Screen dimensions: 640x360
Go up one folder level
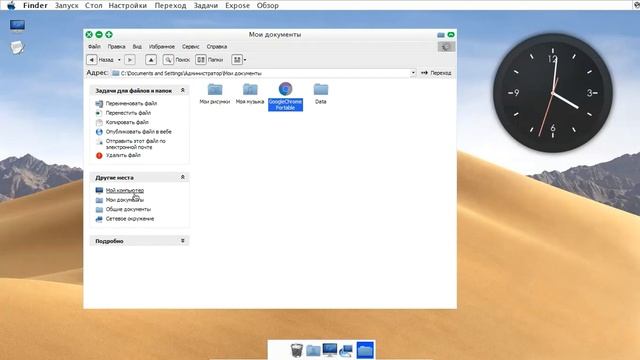(x=151, y=60)
